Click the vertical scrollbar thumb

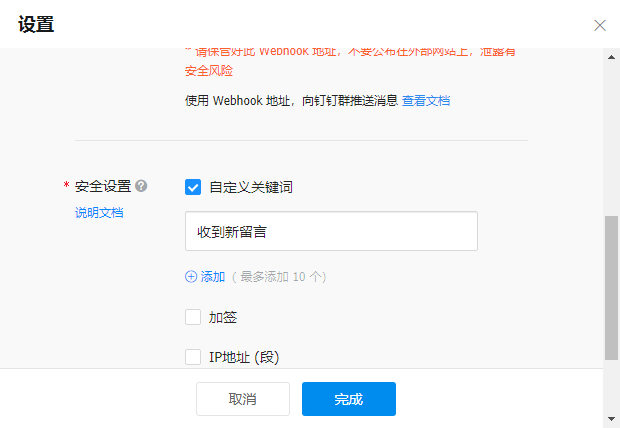tap(611, 288)
